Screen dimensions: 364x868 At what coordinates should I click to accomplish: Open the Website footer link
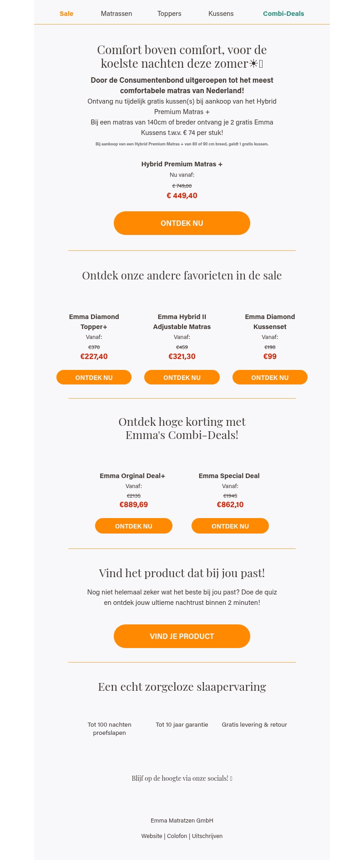(x=152, y=836)
